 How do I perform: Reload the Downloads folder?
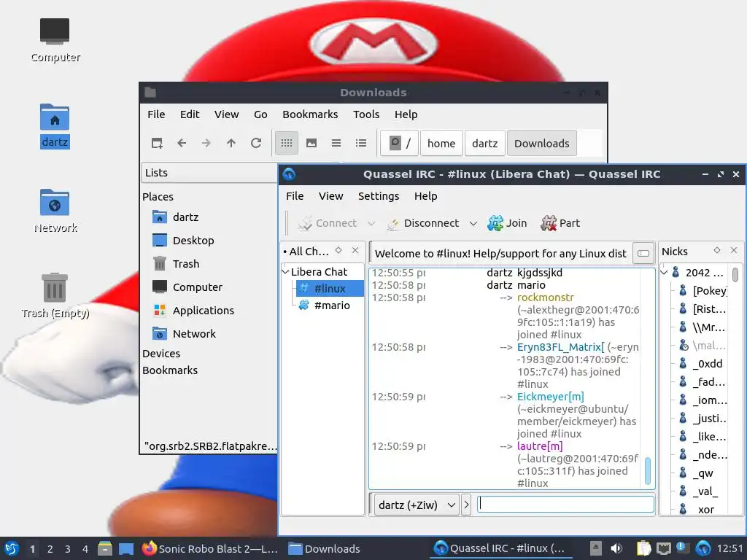256,143
